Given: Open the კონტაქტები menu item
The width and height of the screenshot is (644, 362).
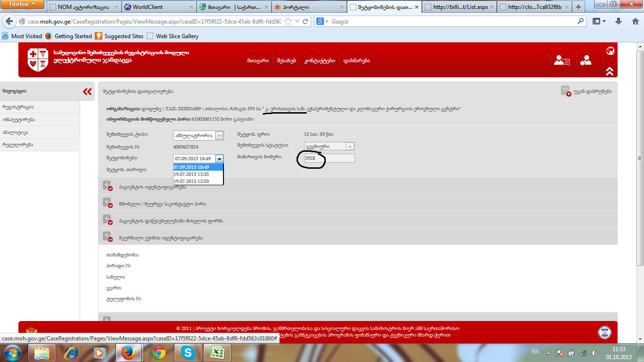Looking at the screenshot, I should [319, 61].
